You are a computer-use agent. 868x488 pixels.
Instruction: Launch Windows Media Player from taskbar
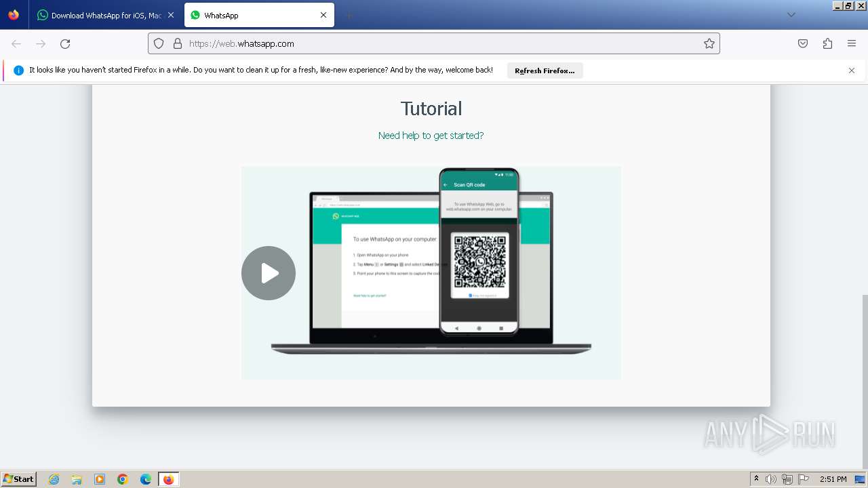[100, 479]
